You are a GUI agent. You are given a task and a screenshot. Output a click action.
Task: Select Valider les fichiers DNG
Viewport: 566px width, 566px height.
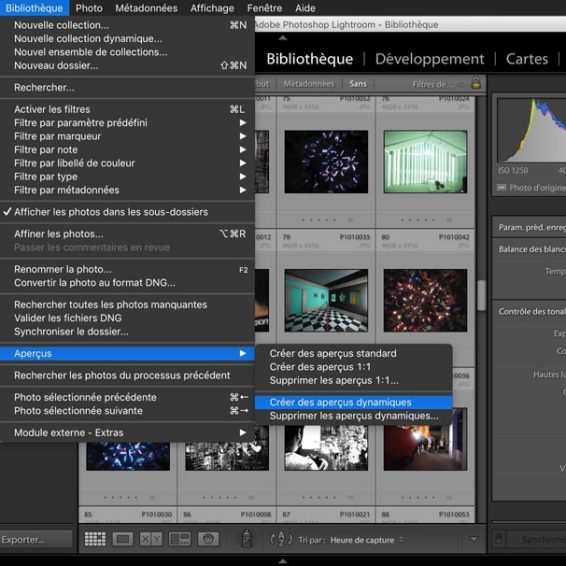coord(127,318)
